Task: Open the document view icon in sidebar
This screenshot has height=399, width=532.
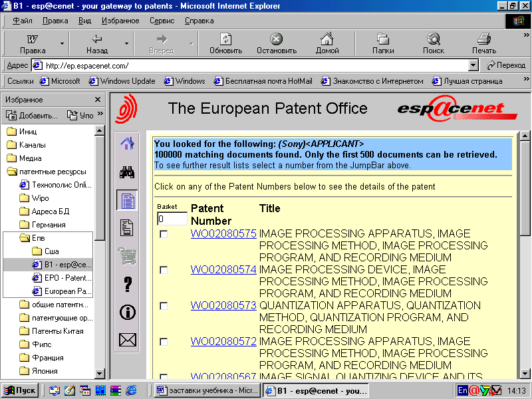Action: coord(127,227)
